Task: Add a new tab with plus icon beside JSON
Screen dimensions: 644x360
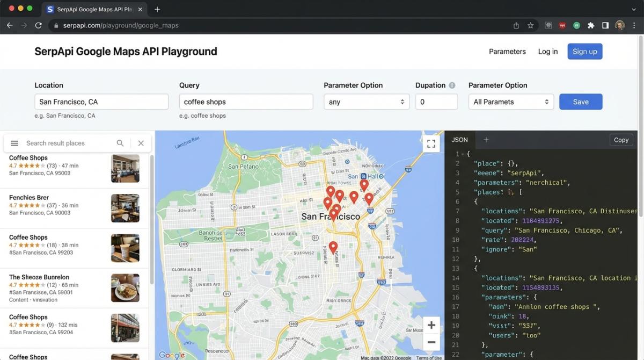Action: (x=486, y=140)
